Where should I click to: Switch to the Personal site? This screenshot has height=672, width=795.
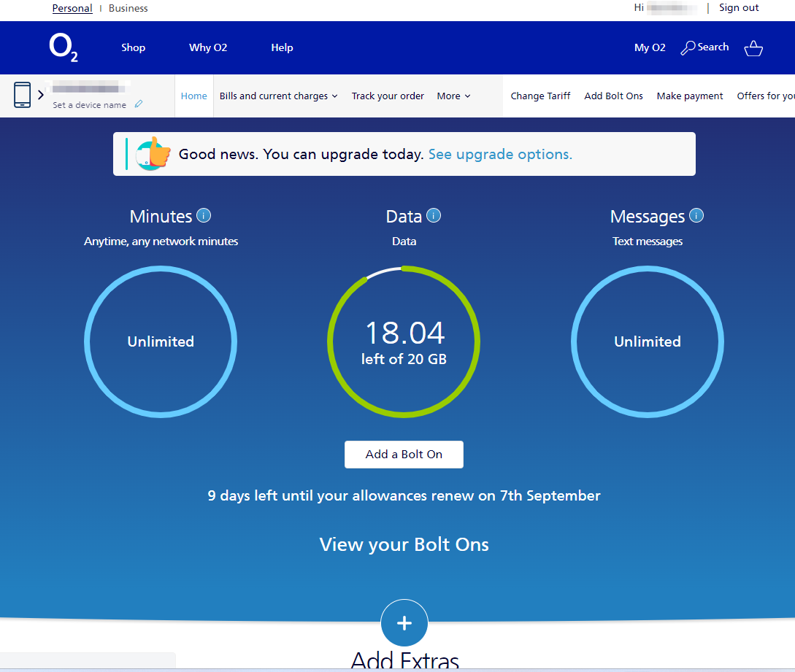(x=72, y=8)
